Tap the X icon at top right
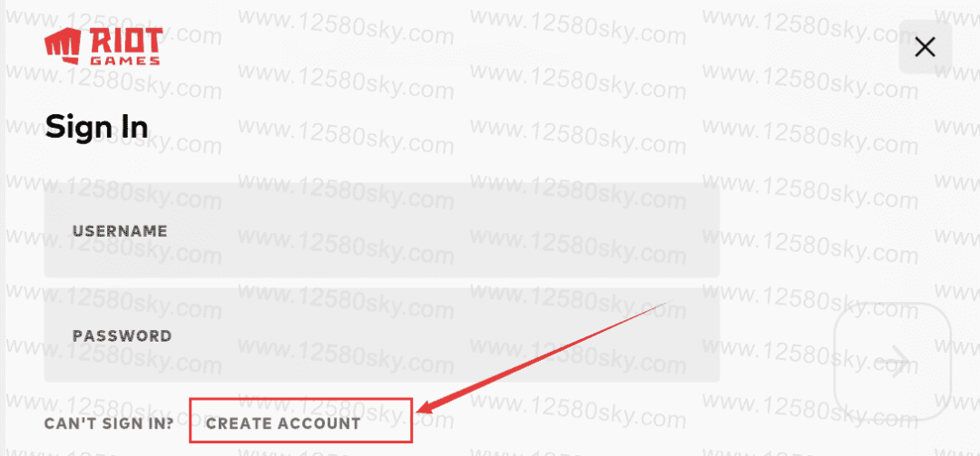980x456 pixels. (925, 47)
